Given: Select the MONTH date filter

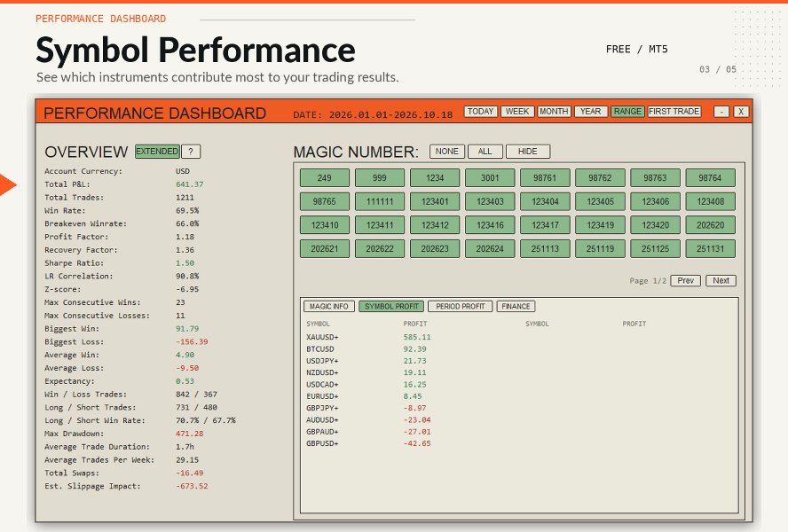Looking at the screenshot, I should pos(554,112).
